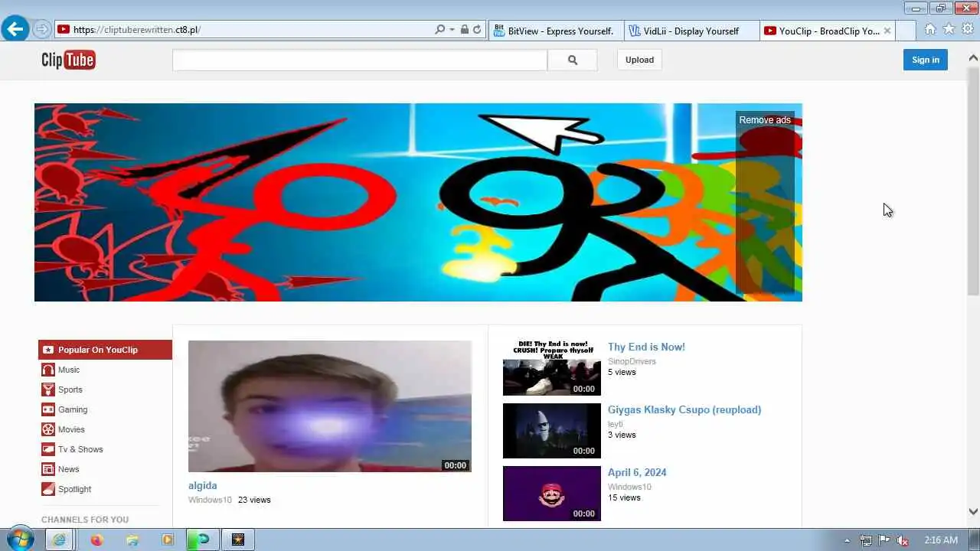
Task: Open a new blank browser tab
Action: pos(906,31)
